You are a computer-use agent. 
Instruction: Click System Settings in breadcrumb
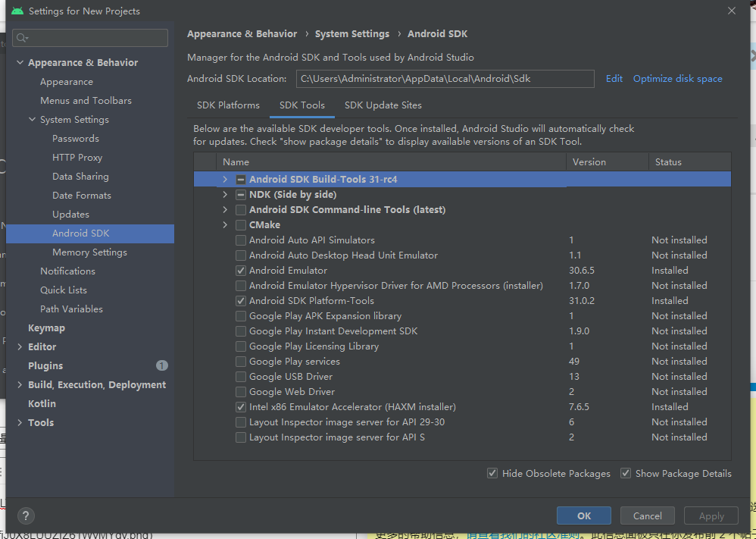[352, 34]
